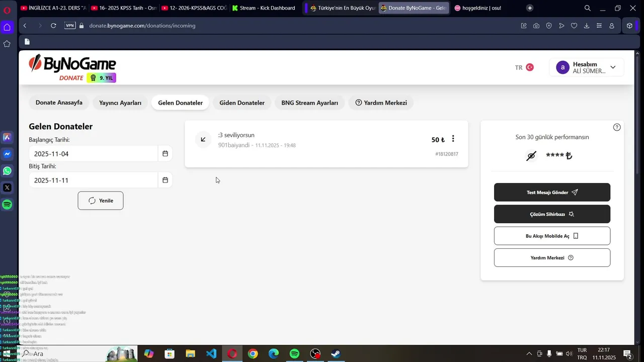Open the extensions cube icon
The image size is (644, 362).
click(629, 26)
